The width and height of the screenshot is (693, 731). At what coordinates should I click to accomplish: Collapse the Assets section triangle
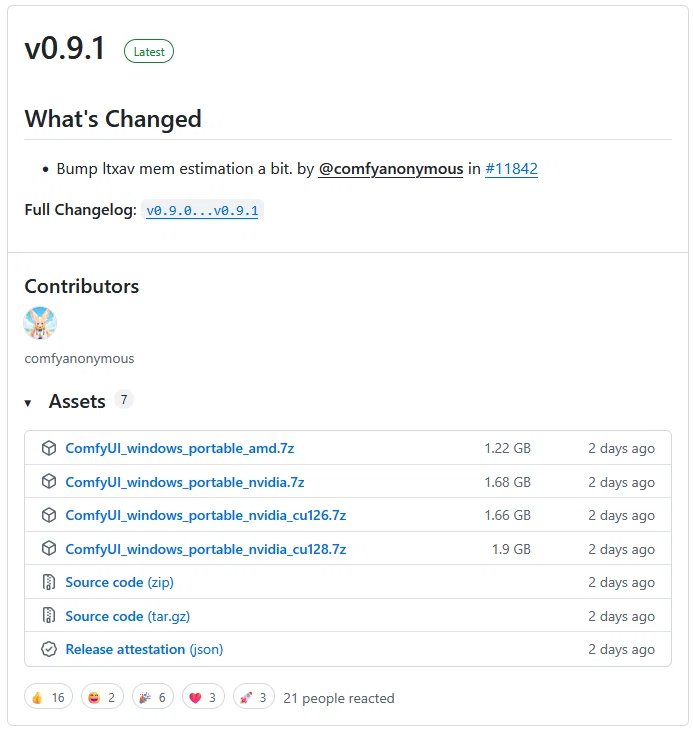coord(28,403)
